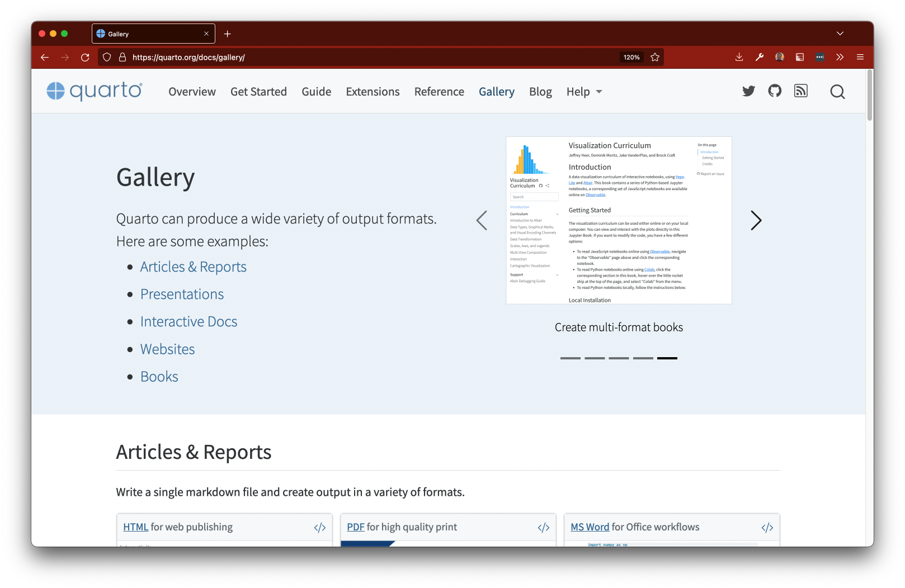Open the Quarto Twitter page icon
905x588 pixels.
[748, 91]
